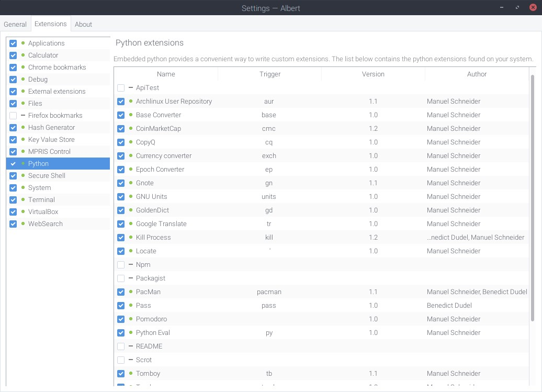The width and height of the screenshot is (542, 392).
Task: Click the Author column header to sort
Action: (477, 74)
